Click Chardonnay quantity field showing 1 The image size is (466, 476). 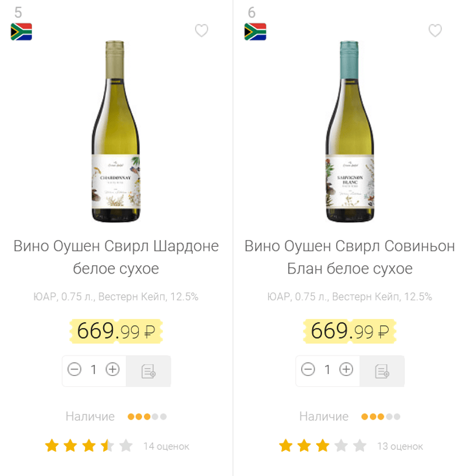click(x=93, y=370)
